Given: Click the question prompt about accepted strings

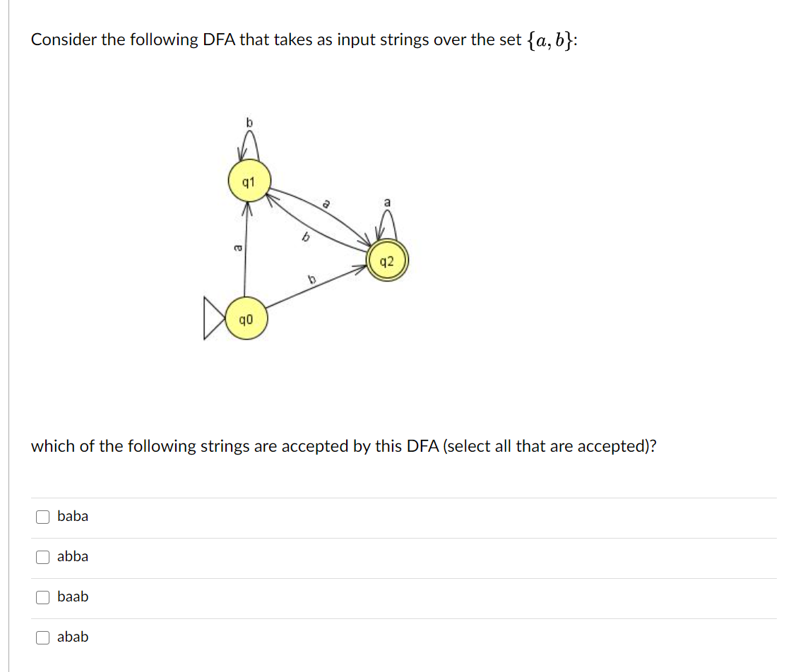Looking at the screenshot, I should point(344,446).
